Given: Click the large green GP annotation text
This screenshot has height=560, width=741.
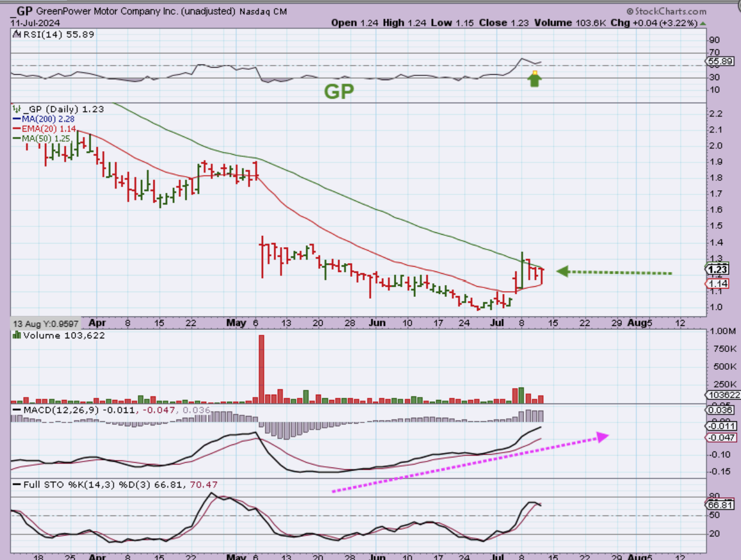Looking at the screenshot, I should click(339, 91).
